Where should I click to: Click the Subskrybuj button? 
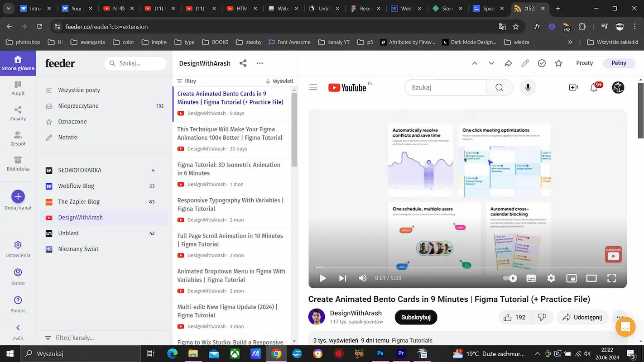pos(415,317)
